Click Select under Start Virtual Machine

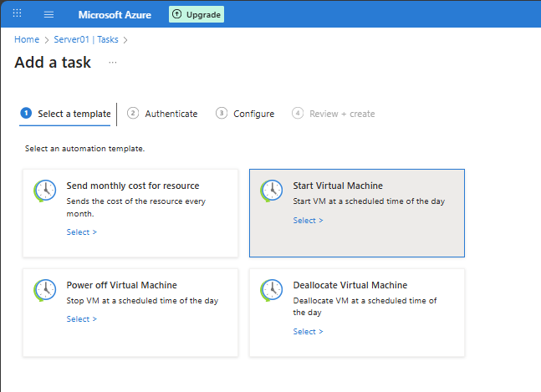(x=308, y=221)
